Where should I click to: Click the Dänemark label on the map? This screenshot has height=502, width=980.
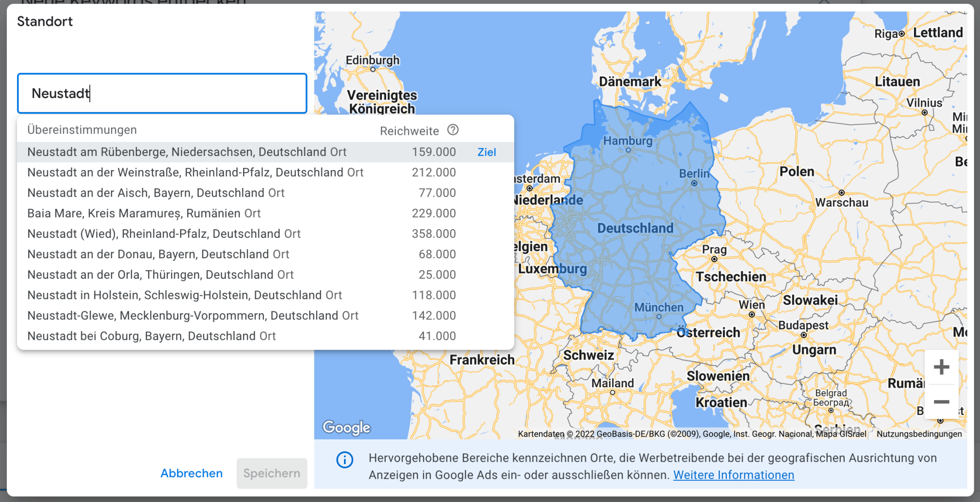[x=630, y=82]
